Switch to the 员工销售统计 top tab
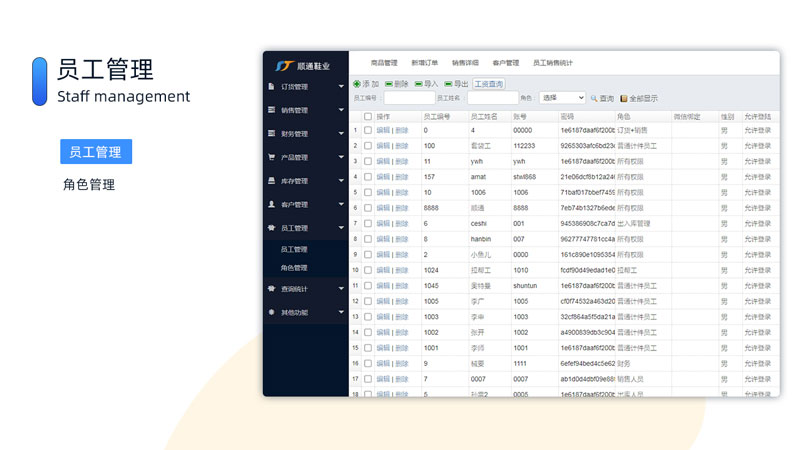This screenshot has width=800, height=450. pos(552,62)
